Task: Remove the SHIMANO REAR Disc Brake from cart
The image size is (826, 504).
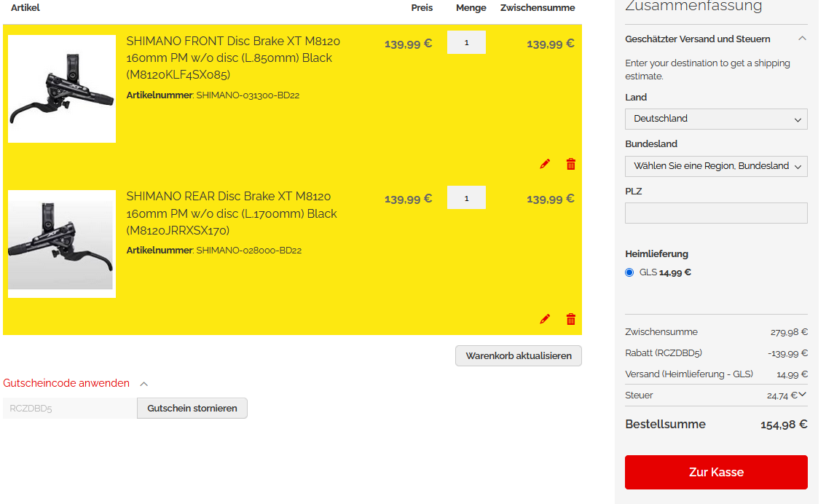Action: pyautogui.click(x=570, y=318)
